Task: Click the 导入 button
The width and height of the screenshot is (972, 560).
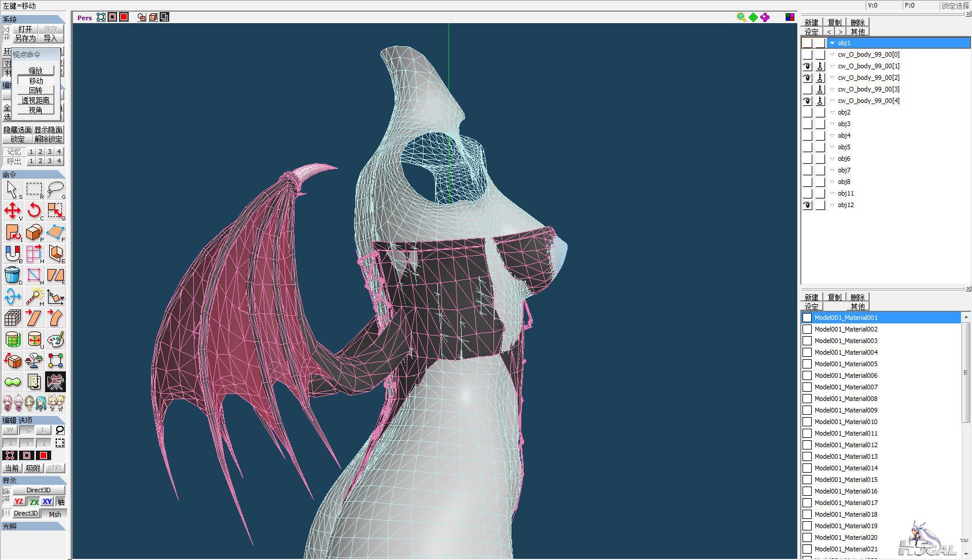Action: tap(51, 38)
